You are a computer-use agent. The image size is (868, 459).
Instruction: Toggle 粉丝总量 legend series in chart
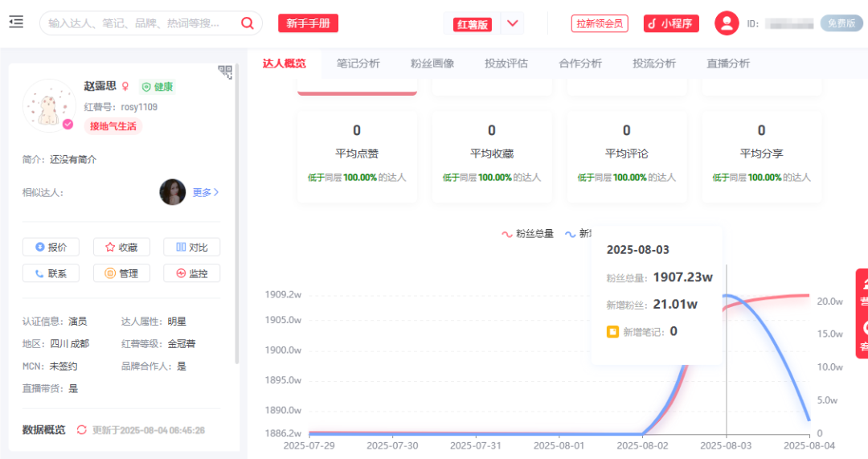[x=527, y=234]
